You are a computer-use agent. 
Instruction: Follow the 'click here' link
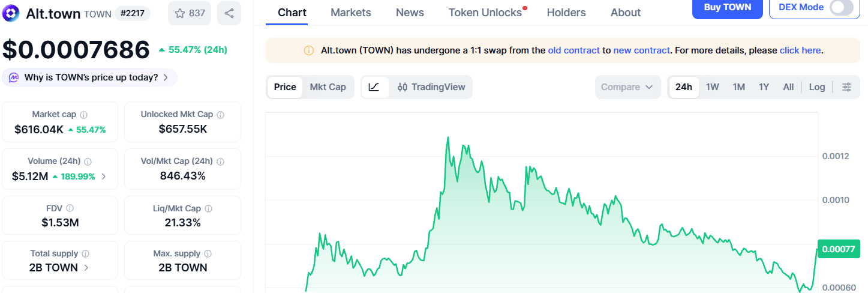[x=800, y=50]
